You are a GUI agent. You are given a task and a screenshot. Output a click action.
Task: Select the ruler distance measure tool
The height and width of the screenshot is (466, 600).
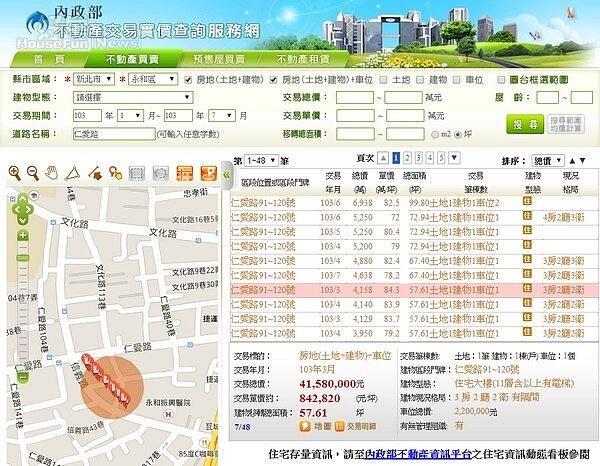click(94, 173)
